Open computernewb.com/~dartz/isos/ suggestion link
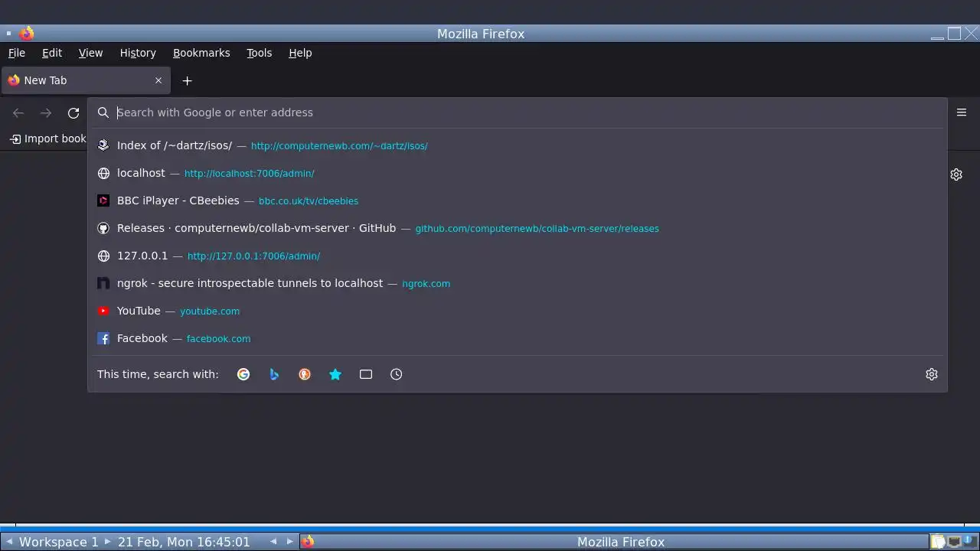 pos(518,145)
